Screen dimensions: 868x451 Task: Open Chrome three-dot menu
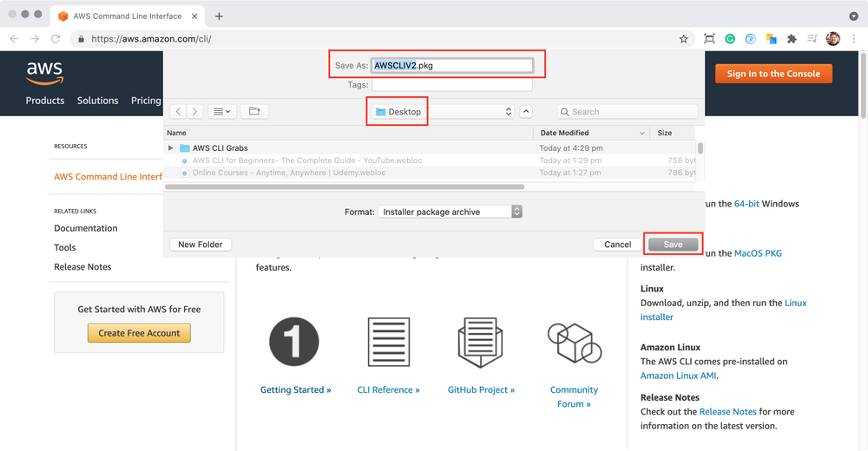[853, 39]
